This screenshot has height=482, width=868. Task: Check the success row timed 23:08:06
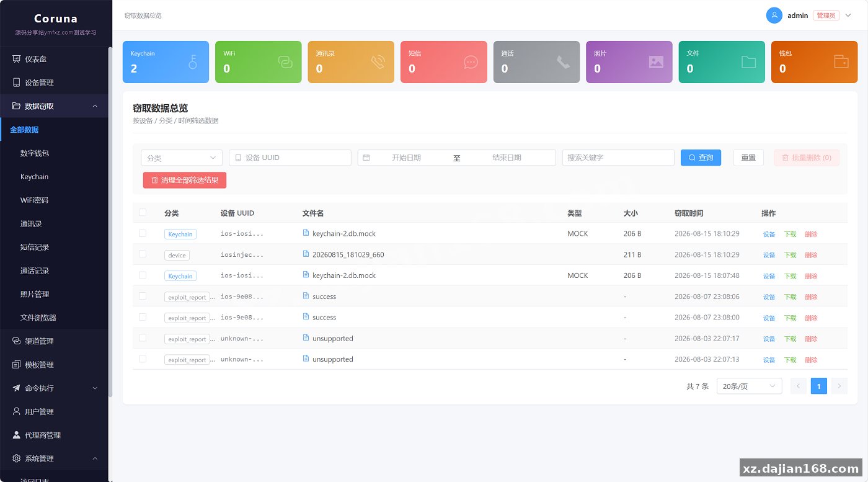coord(143,296)
